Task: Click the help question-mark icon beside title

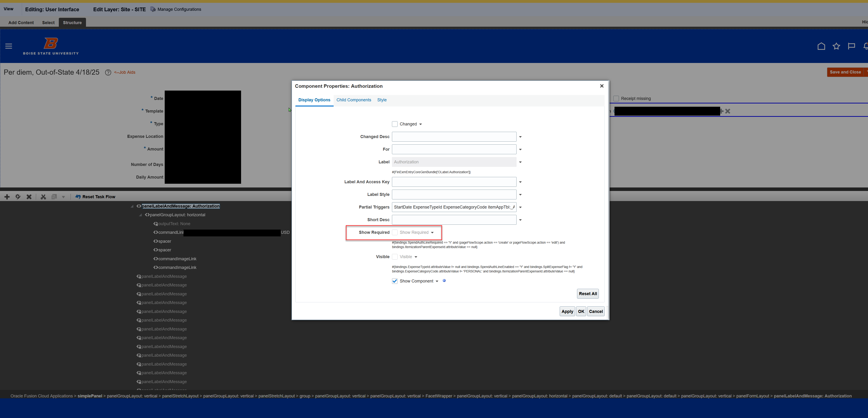Action: [x=108, y=72]
